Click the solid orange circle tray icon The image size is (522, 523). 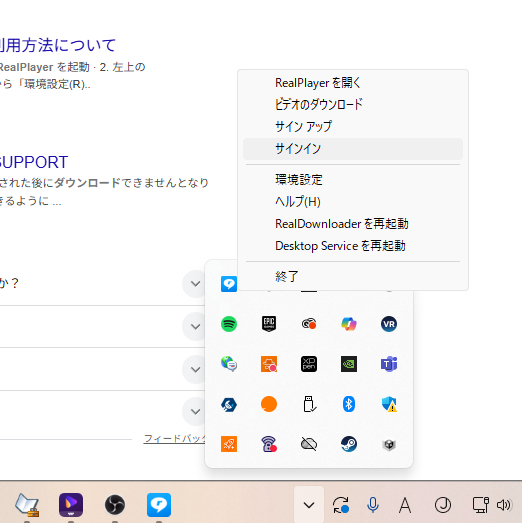[269, 404]
